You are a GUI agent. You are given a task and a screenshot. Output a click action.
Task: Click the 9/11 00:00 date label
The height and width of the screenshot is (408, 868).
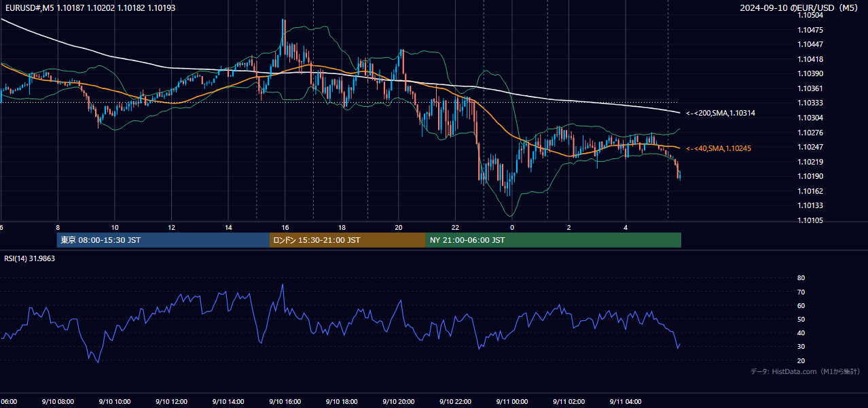(512, 401)
